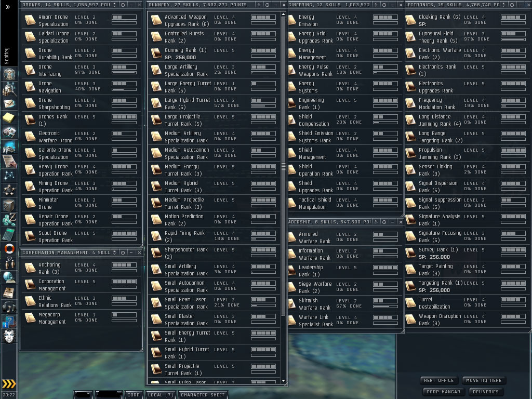The width and height of the screenshot is (532, 399).
Task: Select the "Signature Analysis Rank (1)" row
Action: tap(467, 220)
